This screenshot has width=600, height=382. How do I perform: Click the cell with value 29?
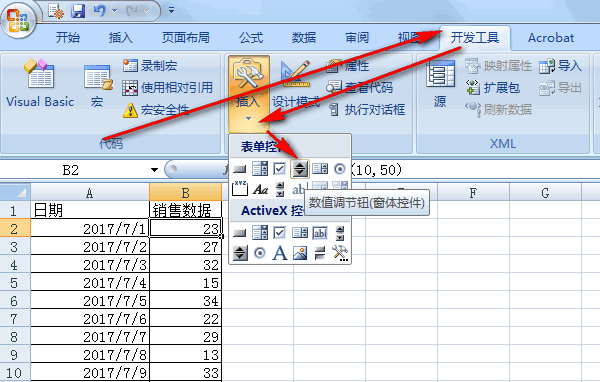[185, 337]
